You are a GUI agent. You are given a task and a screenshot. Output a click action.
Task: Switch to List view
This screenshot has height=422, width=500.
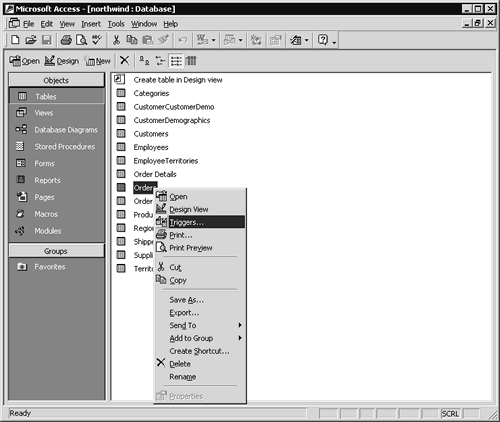(x=176, y=61)
